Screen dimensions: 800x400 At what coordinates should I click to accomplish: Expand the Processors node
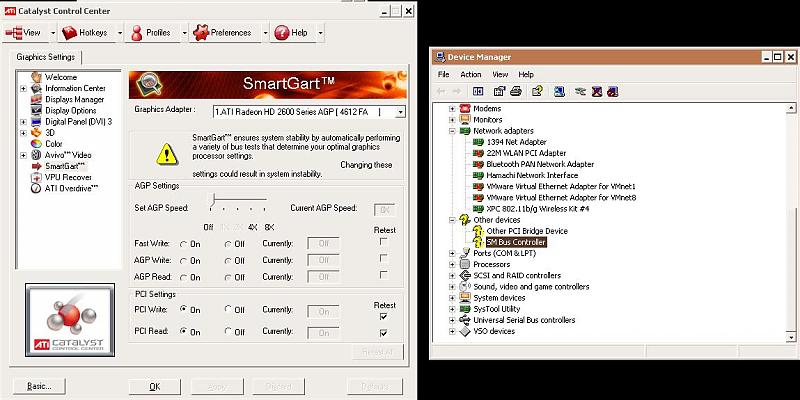tap(452, 264)
